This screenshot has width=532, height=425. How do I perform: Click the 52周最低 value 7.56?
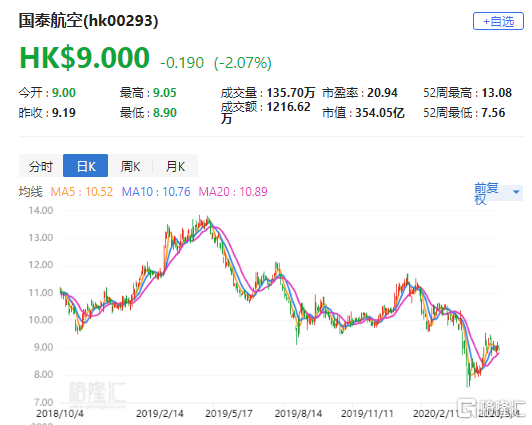[x=493, y=113]
